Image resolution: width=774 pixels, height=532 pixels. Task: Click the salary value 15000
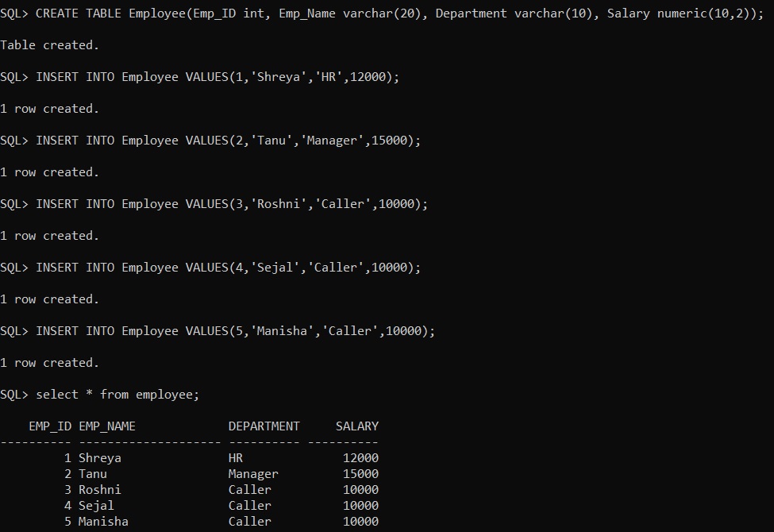361,474
